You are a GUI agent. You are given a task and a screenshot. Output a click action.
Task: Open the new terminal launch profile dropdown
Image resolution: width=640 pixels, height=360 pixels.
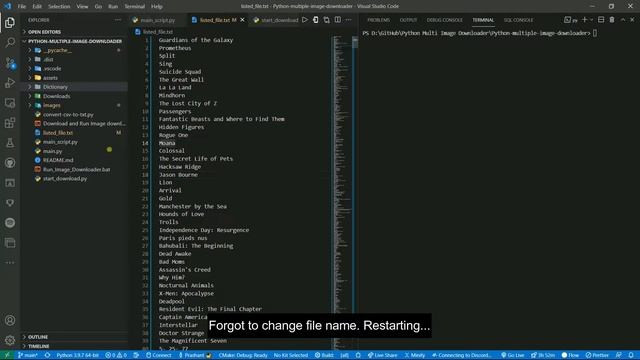pyautogui.click(x=591, y=20)
